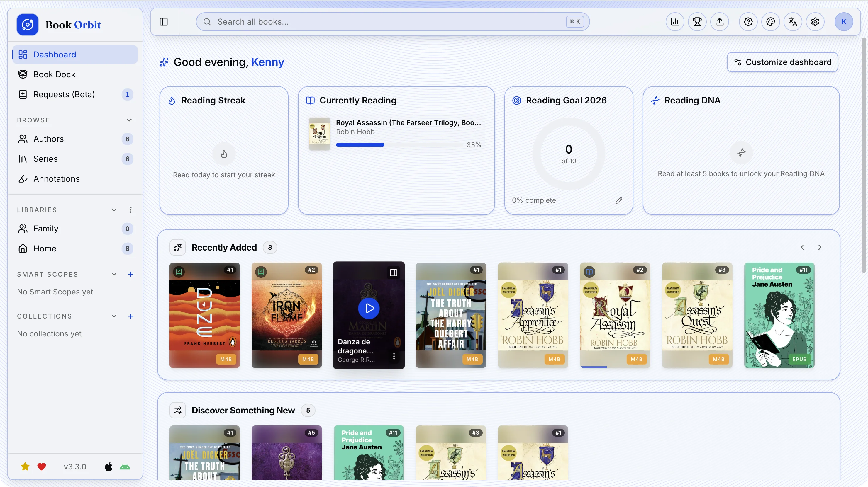The height and width of the screenshot is (487, 868).
Task: Collapse the Smart Scopes section
Action: click(x=114, y=274)
